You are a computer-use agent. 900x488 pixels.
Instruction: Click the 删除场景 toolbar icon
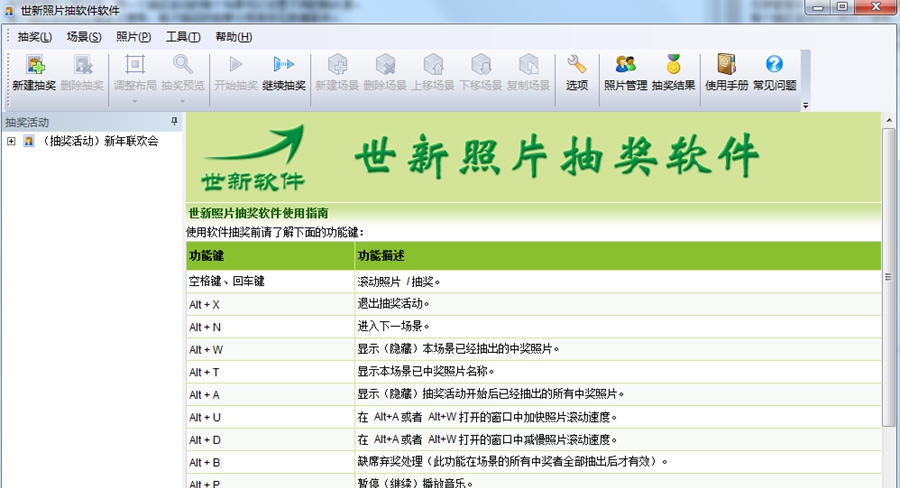[385, 64]
